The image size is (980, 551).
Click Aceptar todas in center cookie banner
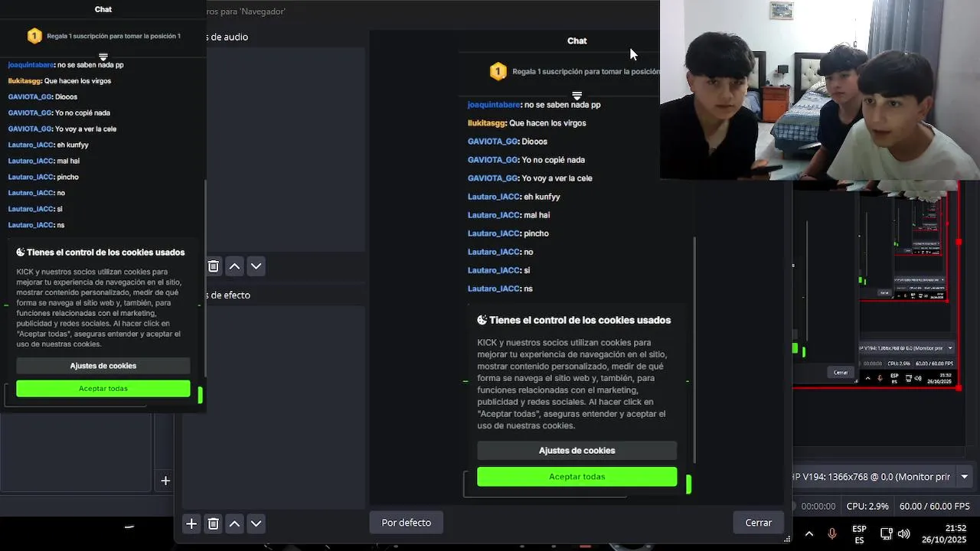(x=577, y=477)
